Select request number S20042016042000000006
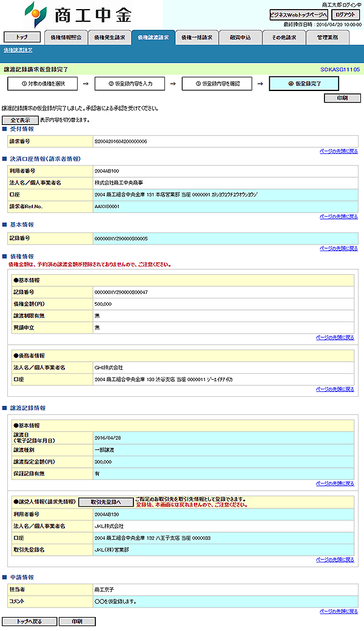Screen dimensions: 364x631 (x=121, y=141)
